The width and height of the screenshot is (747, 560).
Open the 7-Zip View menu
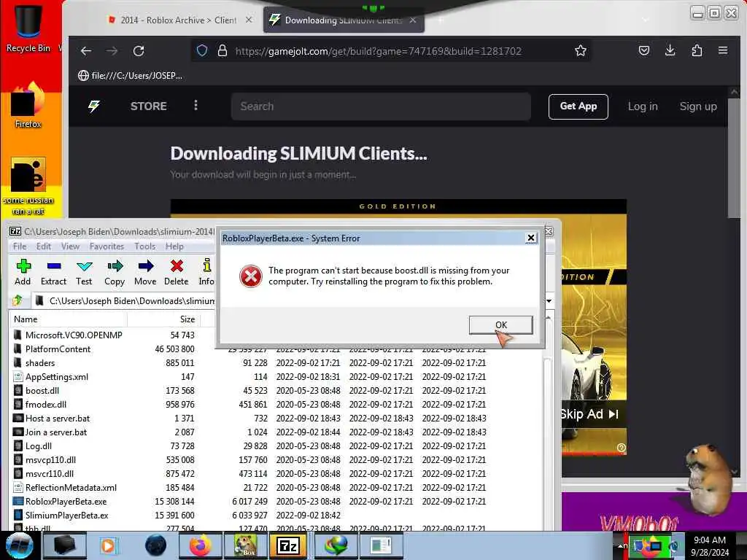tap(70, 246)
